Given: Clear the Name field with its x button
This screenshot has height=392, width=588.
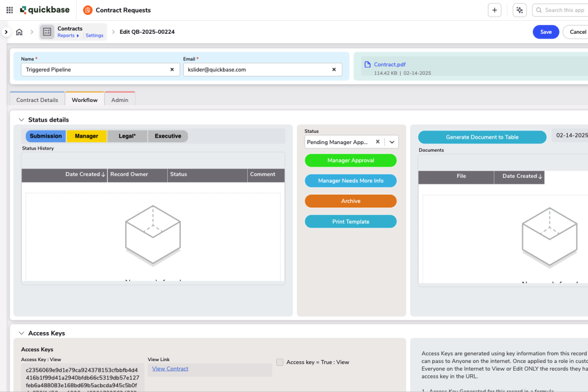Looking at the screenshot, I should 172,69.
